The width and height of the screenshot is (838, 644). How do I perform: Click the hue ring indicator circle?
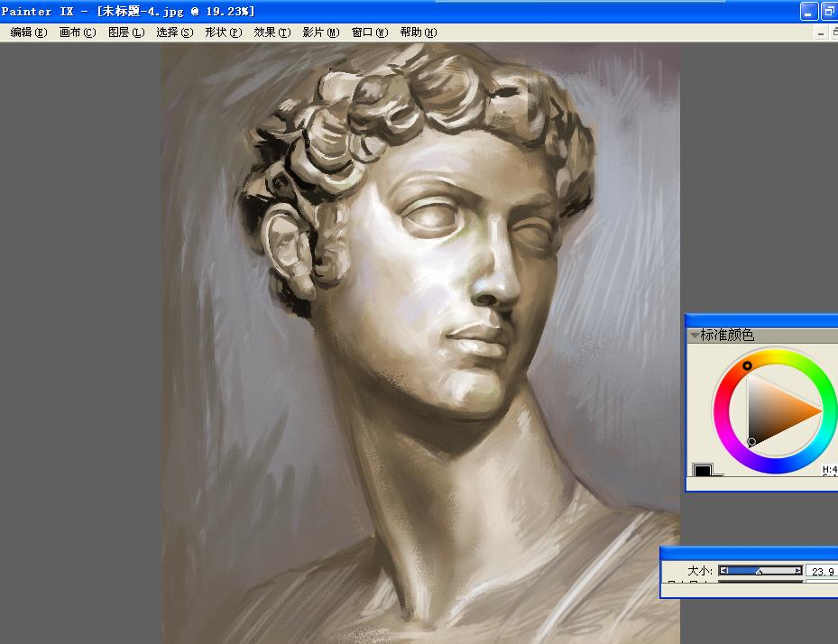pos(747,365)
